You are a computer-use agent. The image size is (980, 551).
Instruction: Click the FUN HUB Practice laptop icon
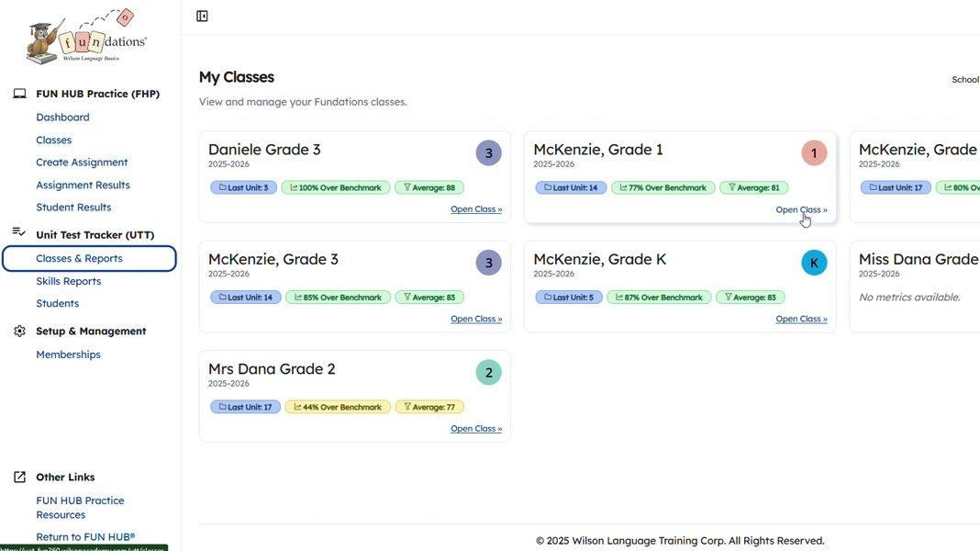point(19,94)
